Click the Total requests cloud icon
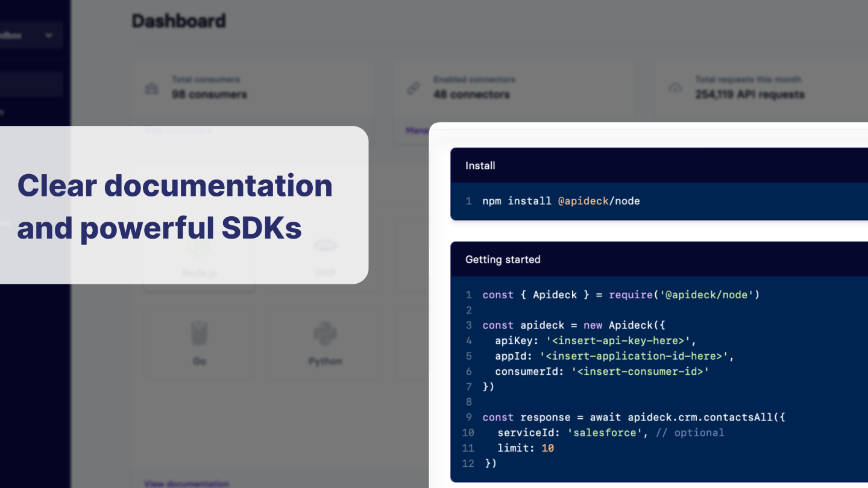Image resolution: width=868 pixels, height=488 pixels. (675, 88)
